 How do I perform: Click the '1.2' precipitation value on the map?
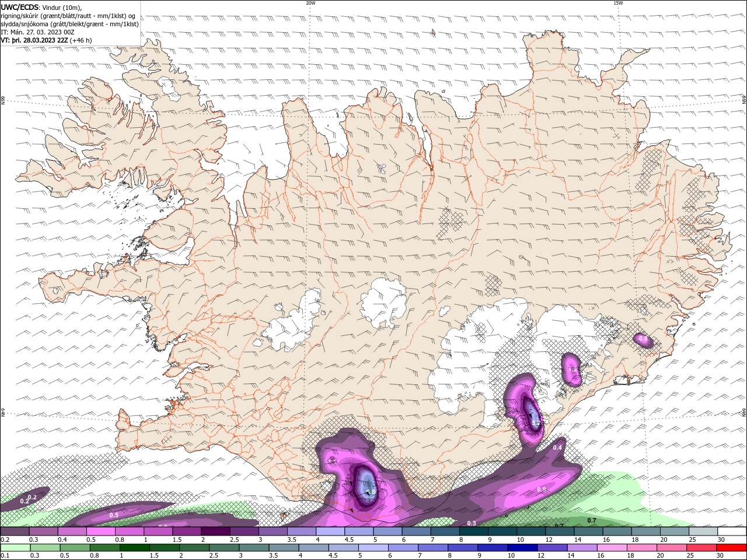point(573,369)
